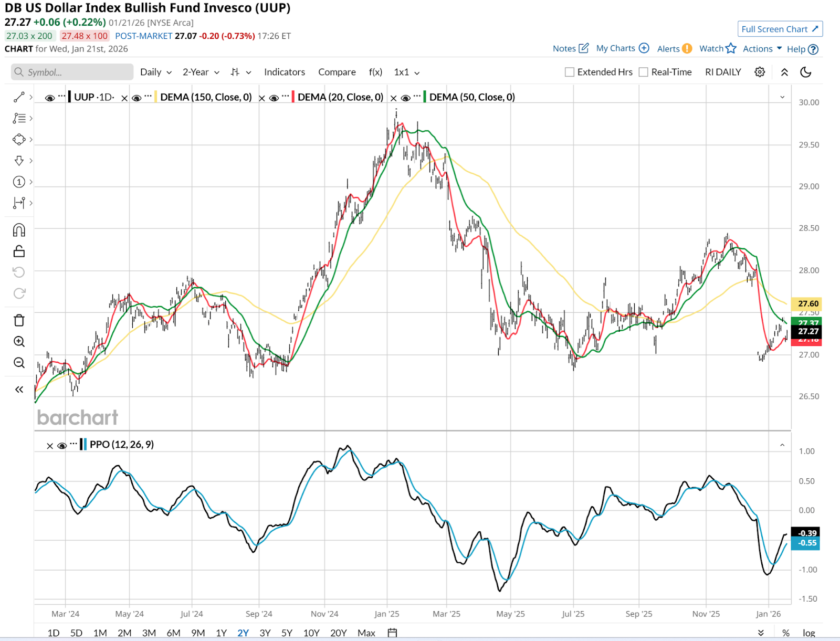Enable the Extended Hrs checkbox

pos(570,72)
